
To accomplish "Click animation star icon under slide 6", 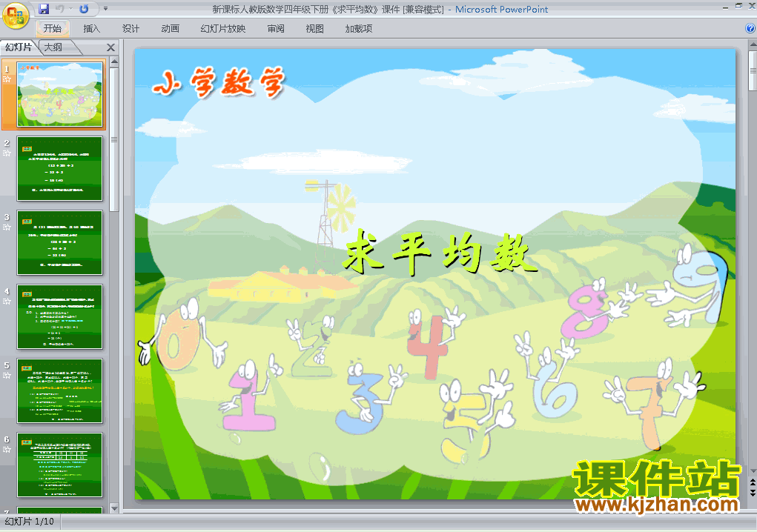I will pyautogui.click(x=7, y=450).
